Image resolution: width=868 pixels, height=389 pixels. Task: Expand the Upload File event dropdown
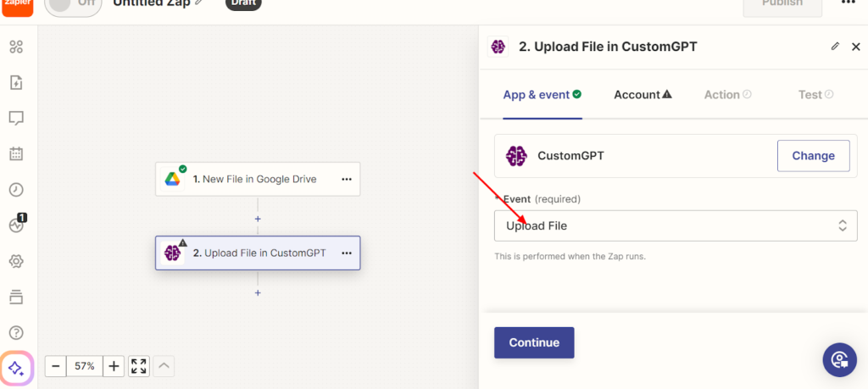tap(676, 225)
